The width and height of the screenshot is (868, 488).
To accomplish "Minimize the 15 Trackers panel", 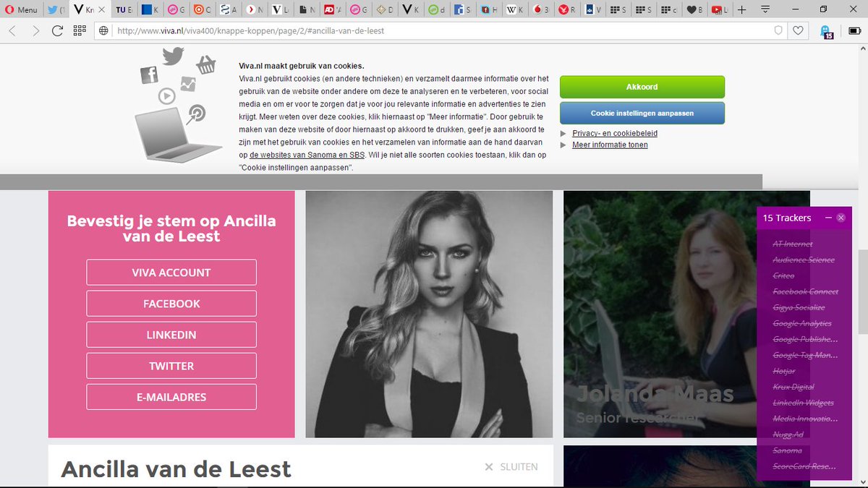I will tap(829, 218).
